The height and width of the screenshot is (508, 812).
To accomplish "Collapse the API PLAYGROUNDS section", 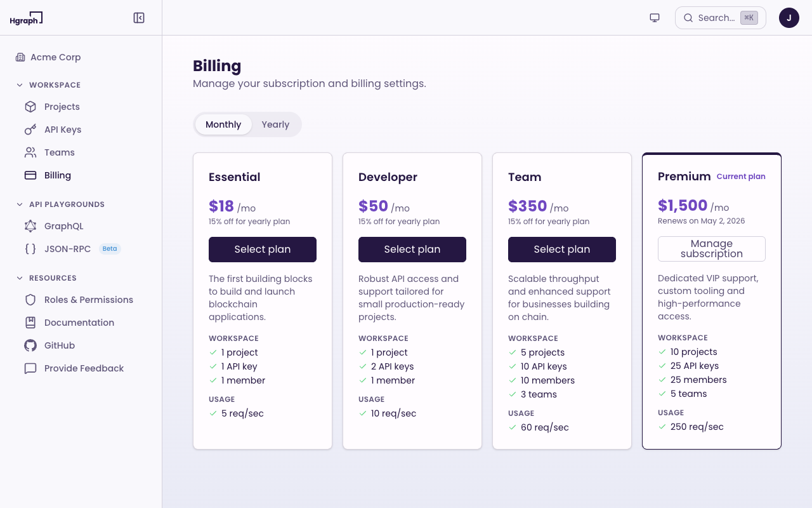I will coord(19,204).
